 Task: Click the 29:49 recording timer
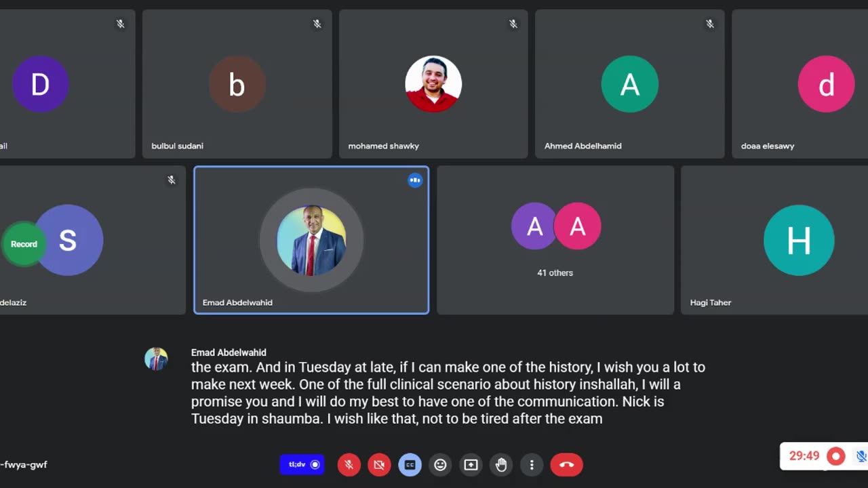[804, 456]
